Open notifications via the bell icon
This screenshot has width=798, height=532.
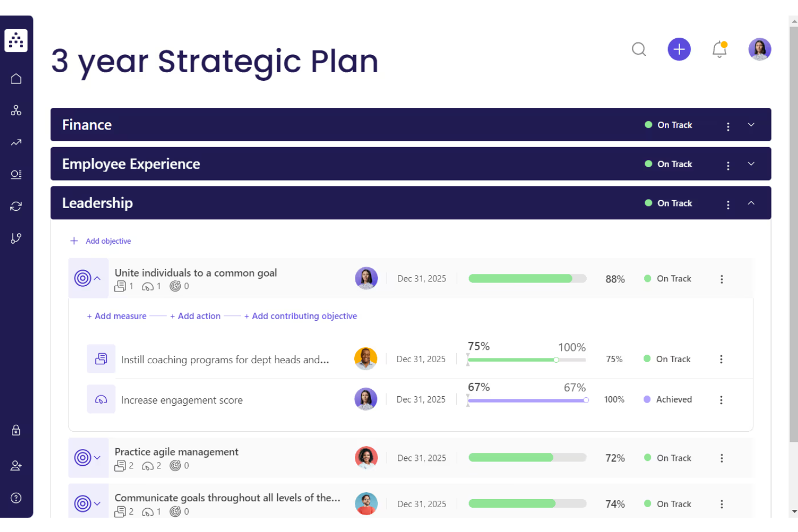click(719, 49)
